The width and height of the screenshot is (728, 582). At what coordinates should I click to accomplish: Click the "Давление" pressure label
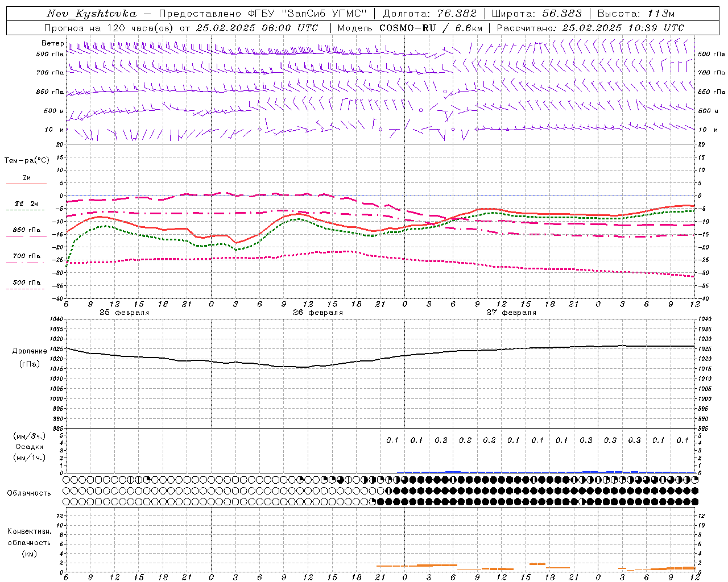click(x=30, y=351)
